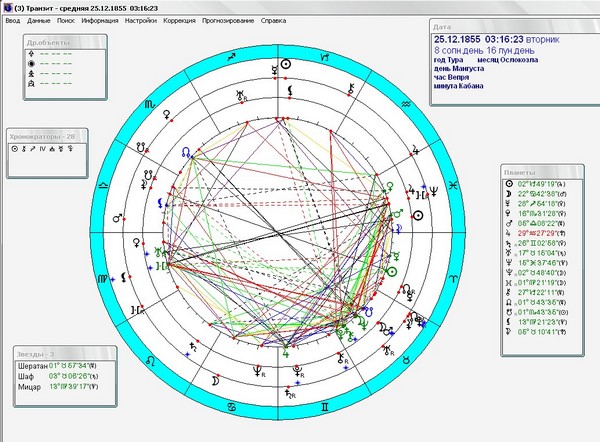Select the star Мицар in Звезды list
The height and width of the screenshot is (442, 600).
pos(29,387)
